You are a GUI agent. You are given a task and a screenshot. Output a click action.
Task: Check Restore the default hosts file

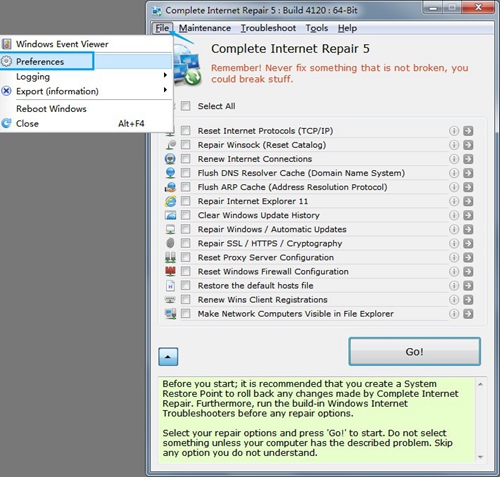click(x=186, y=285)
